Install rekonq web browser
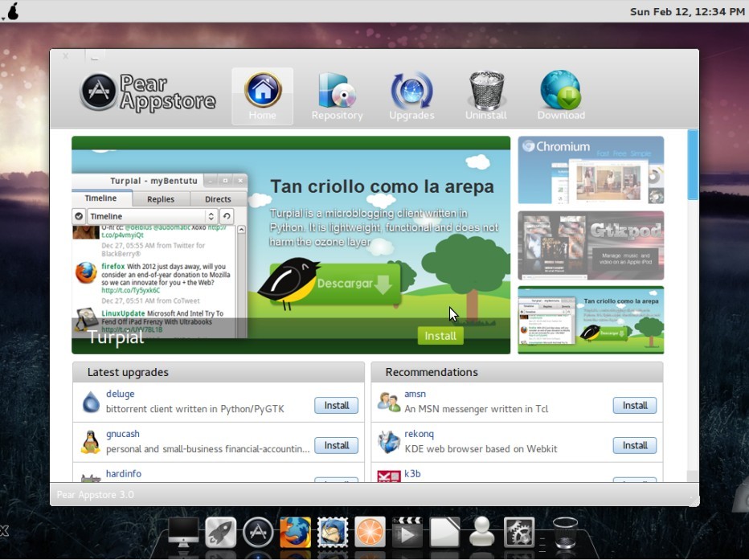Viewport: 749px width, 560px height. click(635, 445)
